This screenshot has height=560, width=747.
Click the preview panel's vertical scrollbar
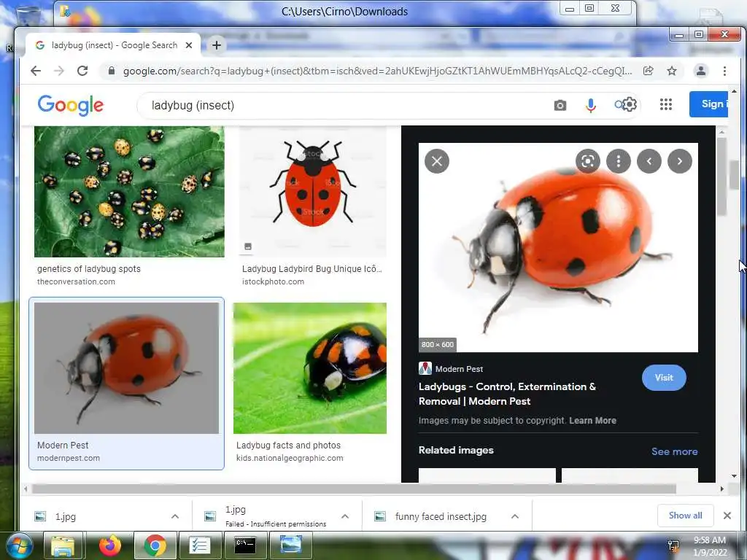tap(721, 177)
